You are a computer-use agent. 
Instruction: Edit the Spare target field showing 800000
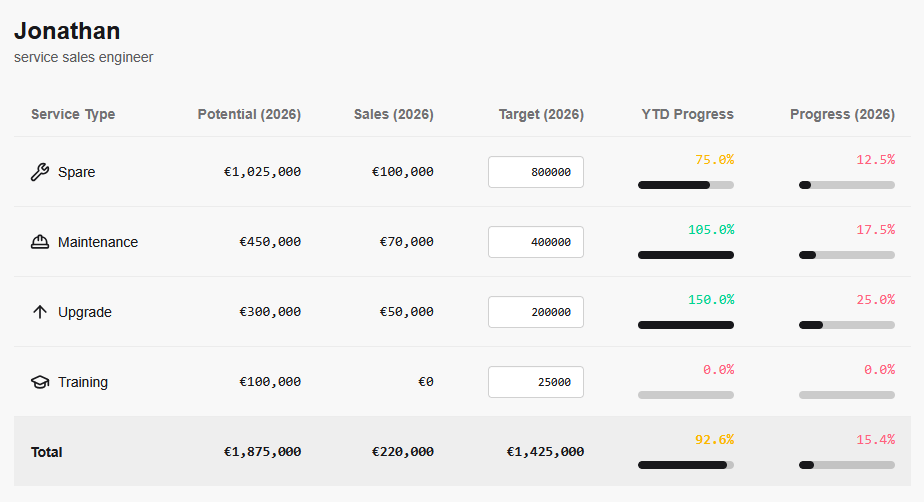point(535,172)
